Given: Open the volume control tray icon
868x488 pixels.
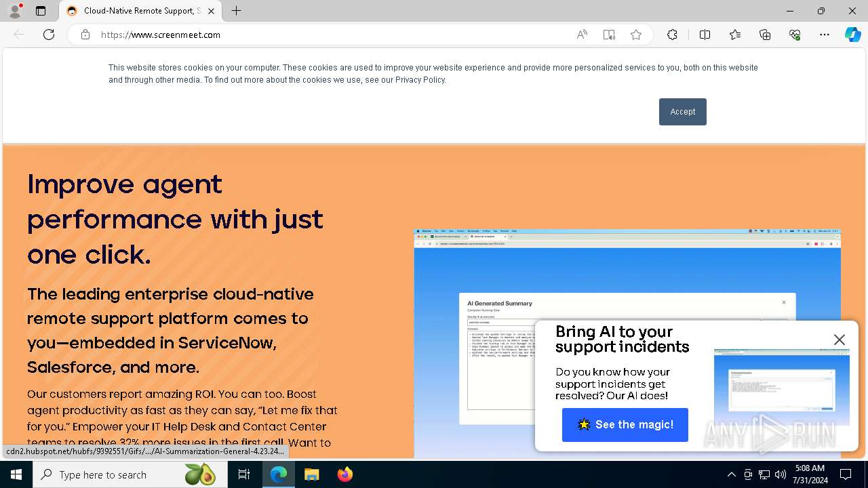Looking at the screenshot, I should 781,474.
